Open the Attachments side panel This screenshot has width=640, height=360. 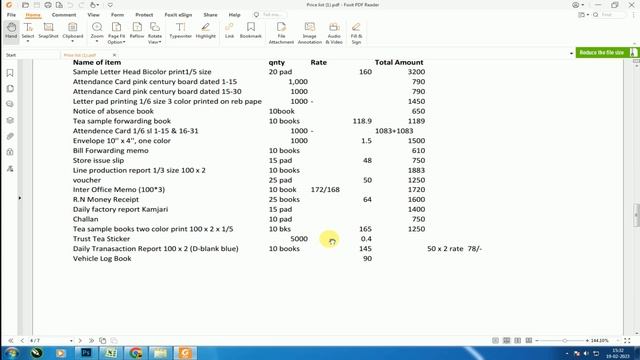(x=10, y=136)
